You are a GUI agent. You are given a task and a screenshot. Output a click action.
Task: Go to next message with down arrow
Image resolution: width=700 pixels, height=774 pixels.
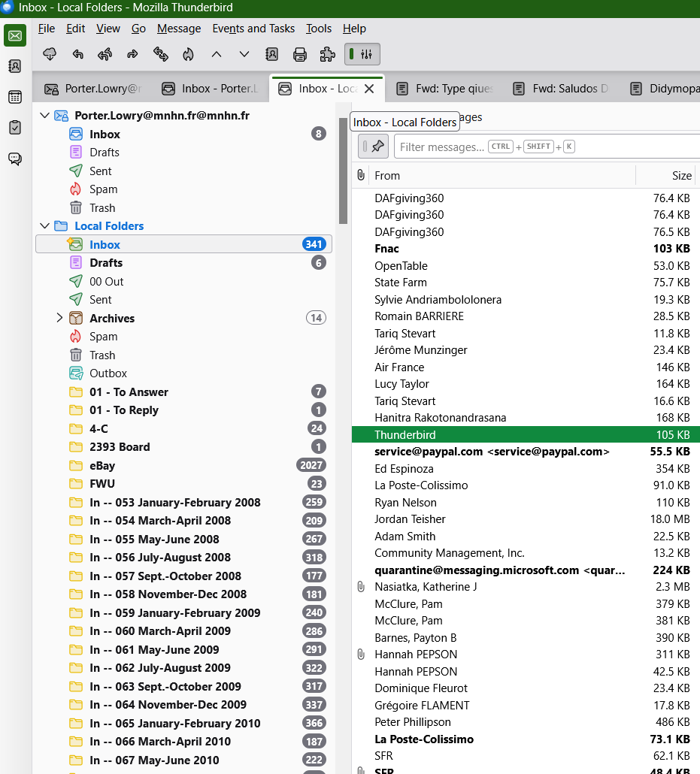point(244,54)
